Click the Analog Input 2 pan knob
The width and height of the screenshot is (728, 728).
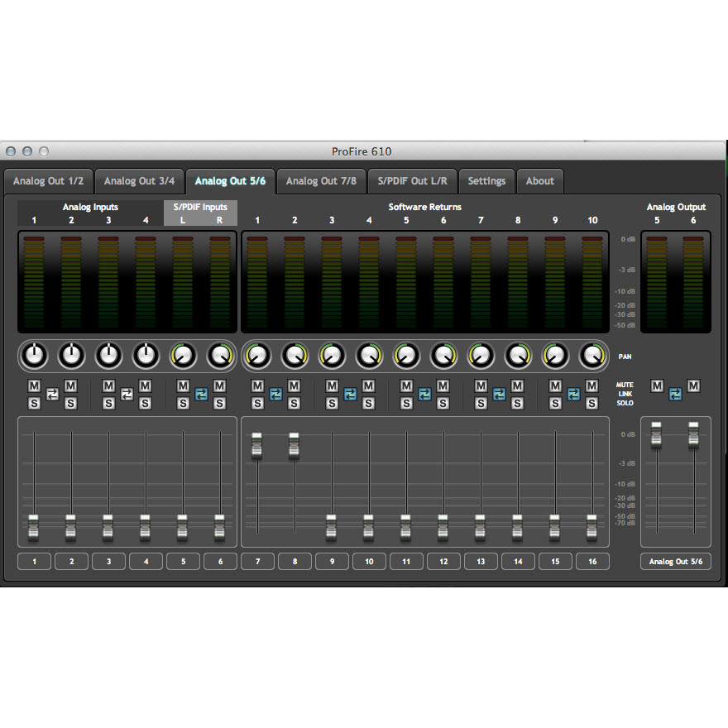pyautogui.click(x=71, y=356)
